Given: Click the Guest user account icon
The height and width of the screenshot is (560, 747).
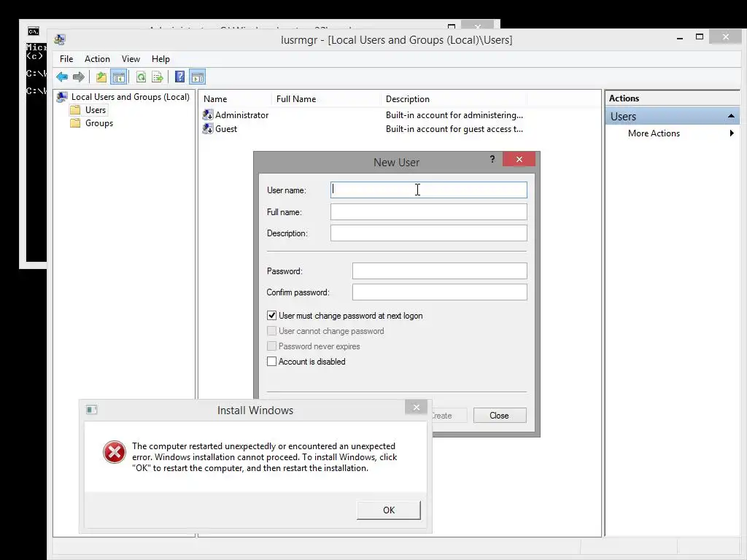Looking at the screenshot, I should (x=208, y=128).
